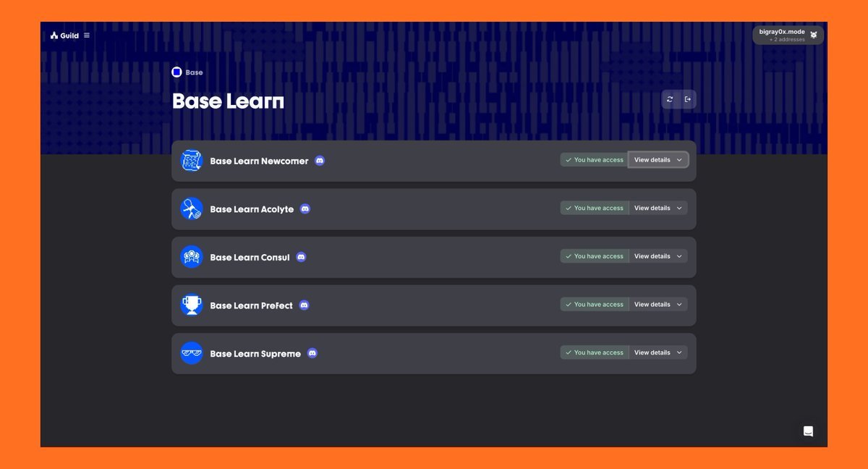Click 'You have access' badge on Supreme row
Viewport: 868px width, 469px height.
[x=595, y=352]
